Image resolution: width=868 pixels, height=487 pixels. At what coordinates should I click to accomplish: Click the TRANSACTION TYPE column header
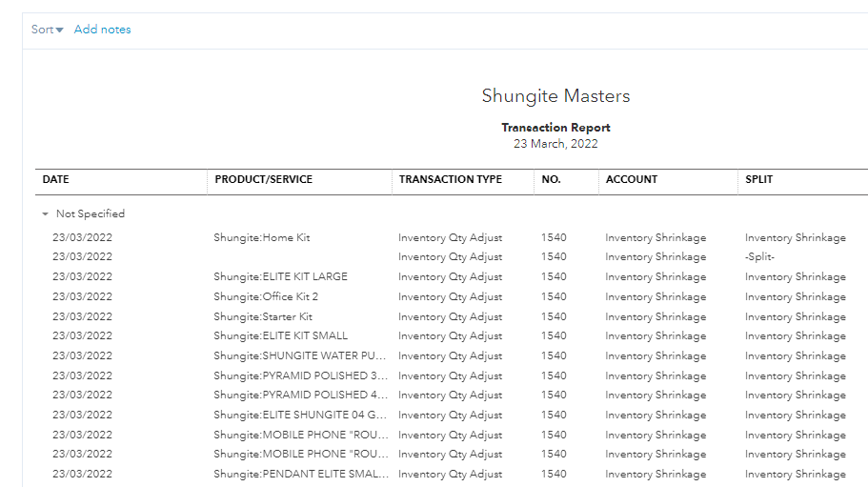[451, 179]
